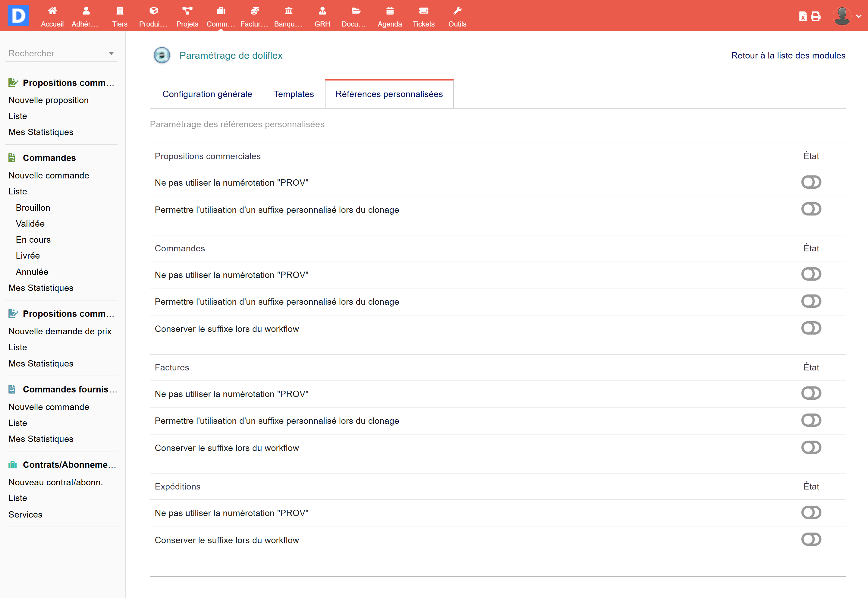Screen dimensions: 868x598
Task: Click the Accueil home icon
Action: [x=52, y=11]
